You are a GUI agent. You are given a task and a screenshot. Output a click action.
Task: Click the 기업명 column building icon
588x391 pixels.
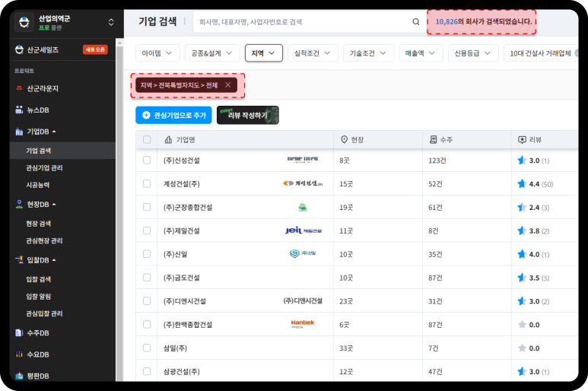168,139
